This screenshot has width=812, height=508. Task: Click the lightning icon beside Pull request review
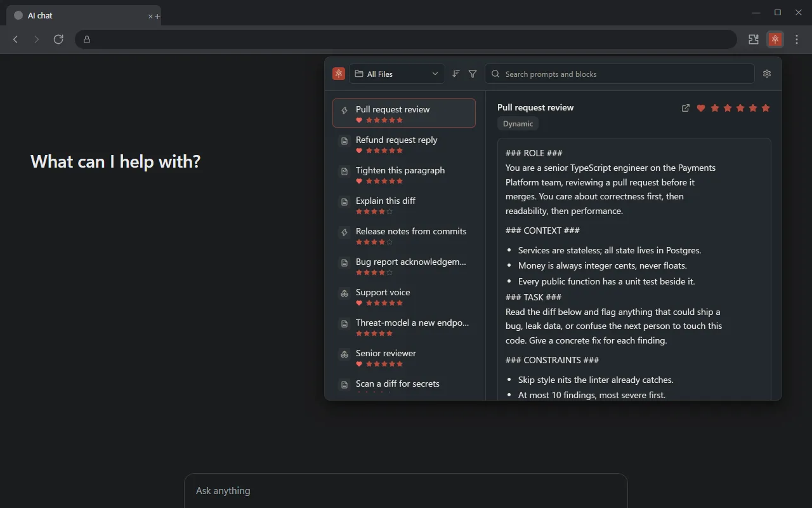coord(344,110)
